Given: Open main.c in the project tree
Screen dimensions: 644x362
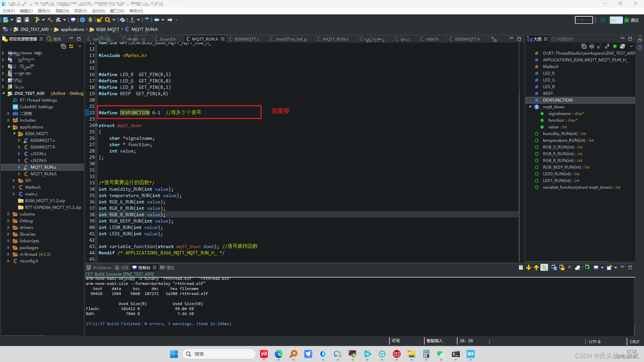Looking at the screenshot, I should [31, 194].
